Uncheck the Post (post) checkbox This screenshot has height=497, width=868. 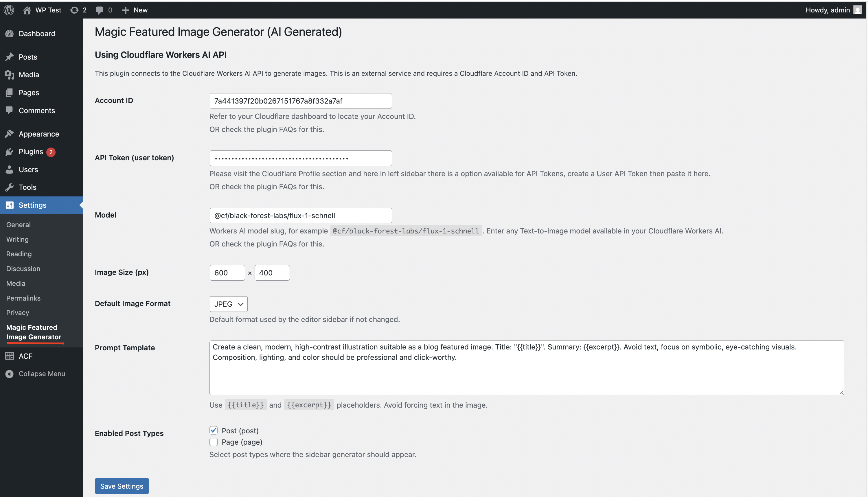[213, 430]
